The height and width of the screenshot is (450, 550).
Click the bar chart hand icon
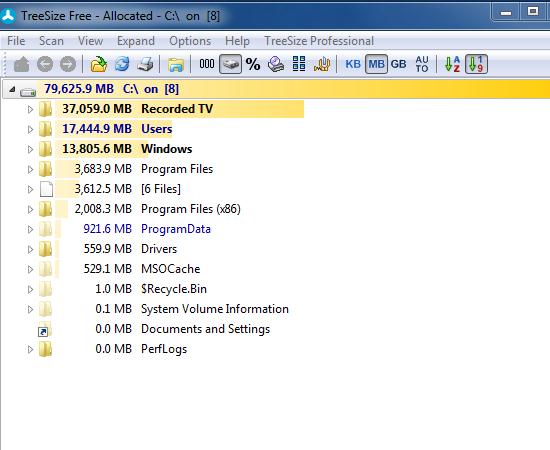[322, 64]
